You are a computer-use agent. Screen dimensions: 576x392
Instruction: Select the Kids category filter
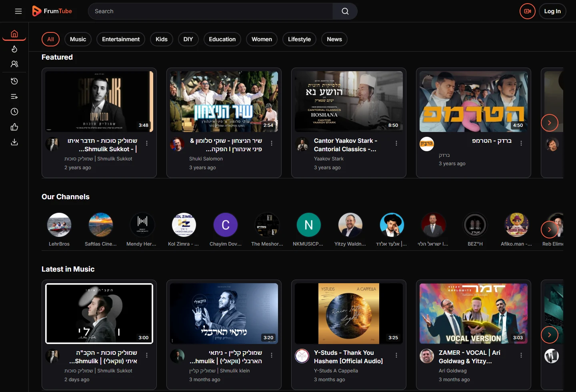tap(162, 39)
